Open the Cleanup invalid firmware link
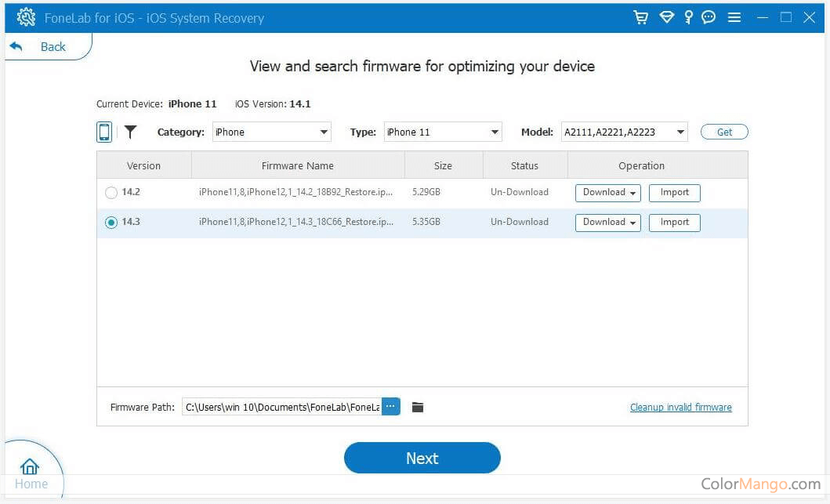The height and width of the screenshot is (504, 830). click(680, 407)
